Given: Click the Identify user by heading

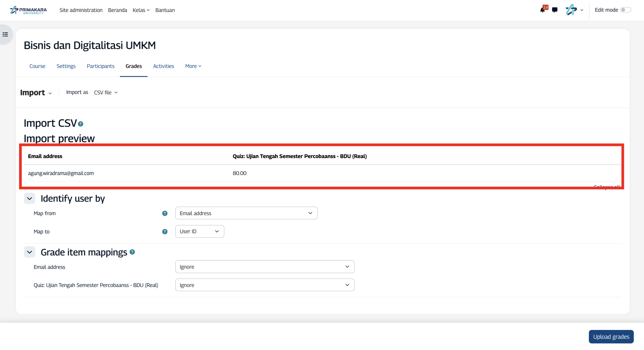Looking at the screenshot, I should 73,198.
